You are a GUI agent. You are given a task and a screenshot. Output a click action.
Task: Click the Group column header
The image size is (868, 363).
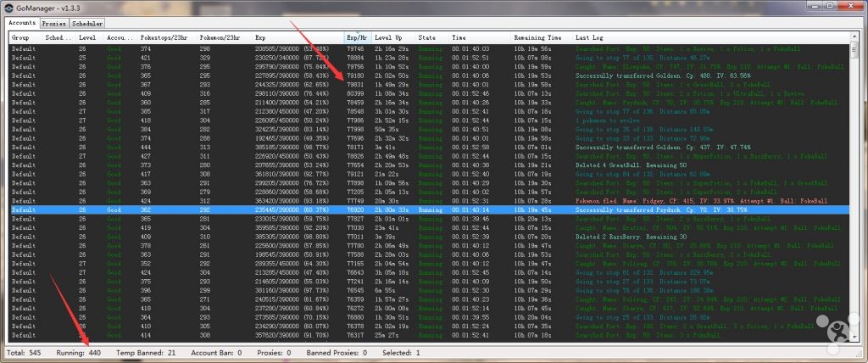point(20,38)
